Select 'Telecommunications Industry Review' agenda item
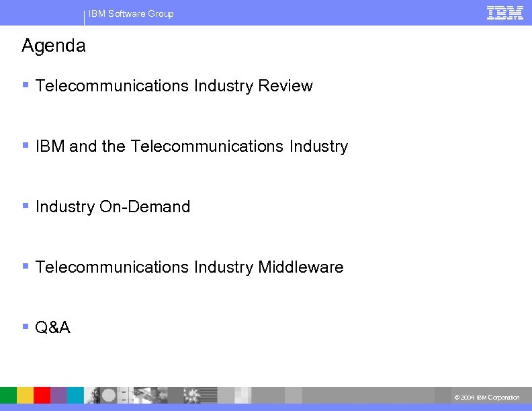 174,86
